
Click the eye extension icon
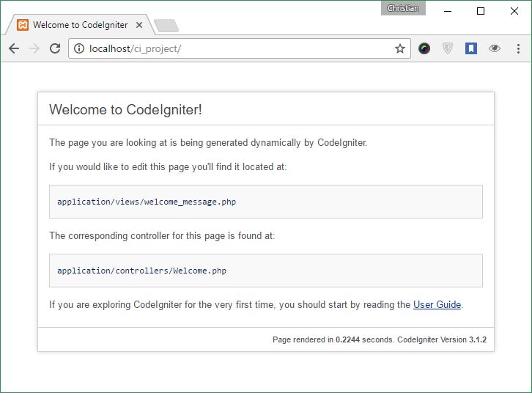[495, 48]
